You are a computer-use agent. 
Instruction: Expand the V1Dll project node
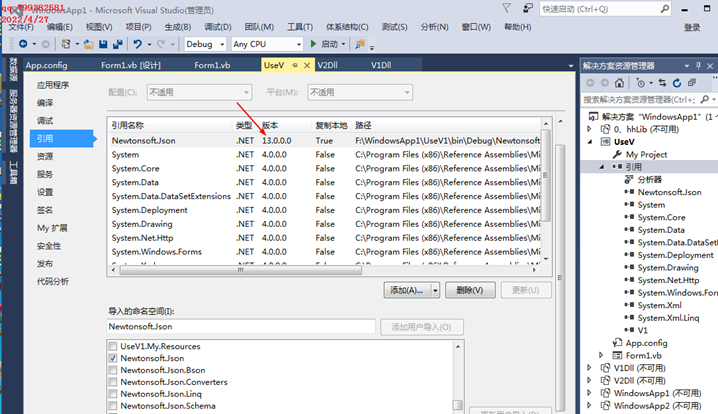[x=590, y=368]
